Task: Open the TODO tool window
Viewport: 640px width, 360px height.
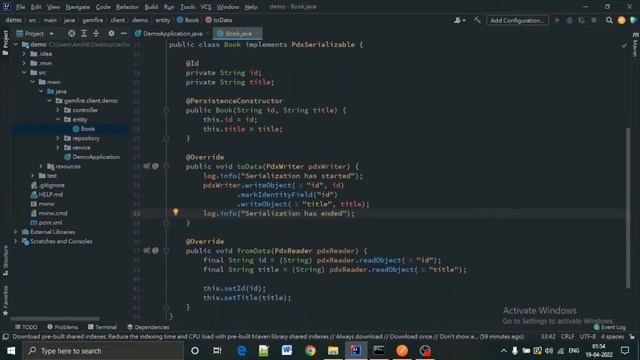Action: tap(26, 327)
